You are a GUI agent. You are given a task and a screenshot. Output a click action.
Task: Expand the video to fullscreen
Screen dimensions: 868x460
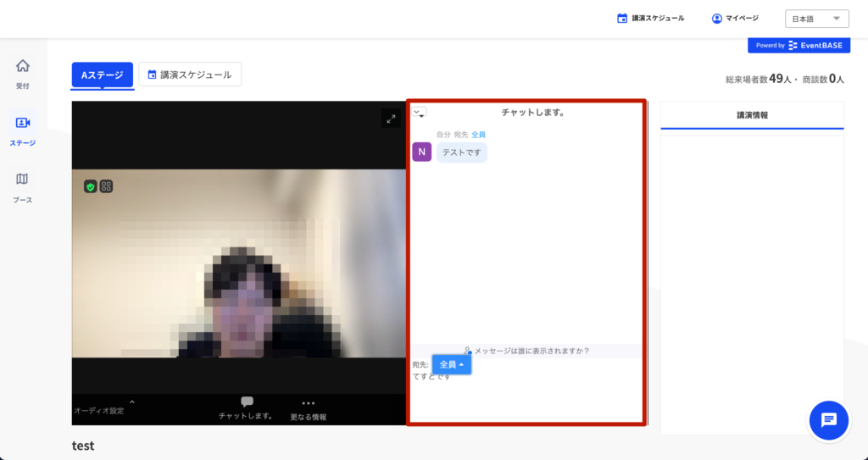coord(391,119)
